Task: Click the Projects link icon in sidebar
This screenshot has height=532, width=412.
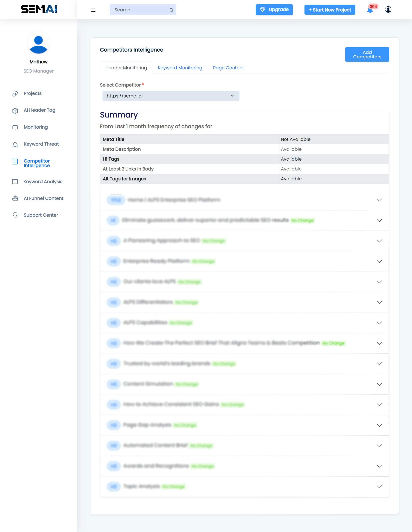Action: click(15, 94)
